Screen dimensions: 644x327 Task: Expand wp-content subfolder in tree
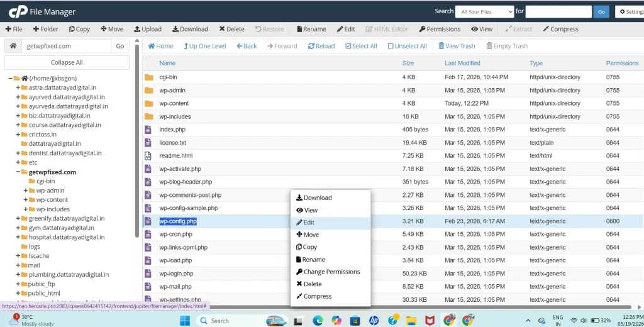[25, 199]
